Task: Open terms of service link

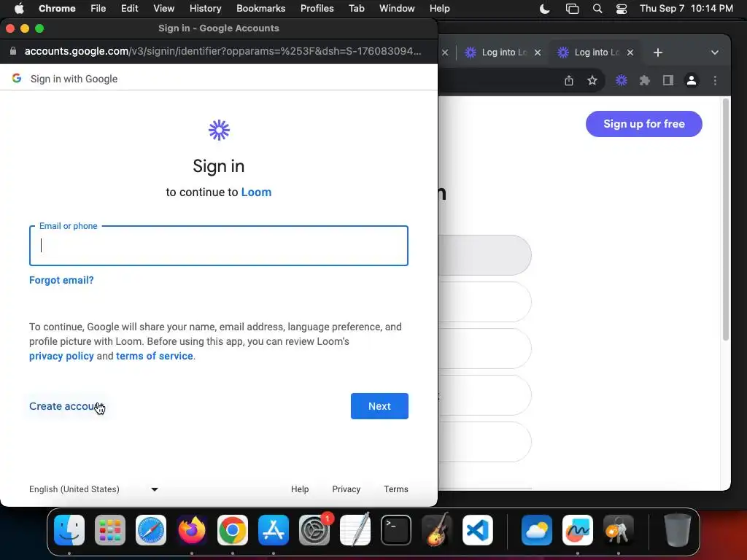Action: [155, 356]
